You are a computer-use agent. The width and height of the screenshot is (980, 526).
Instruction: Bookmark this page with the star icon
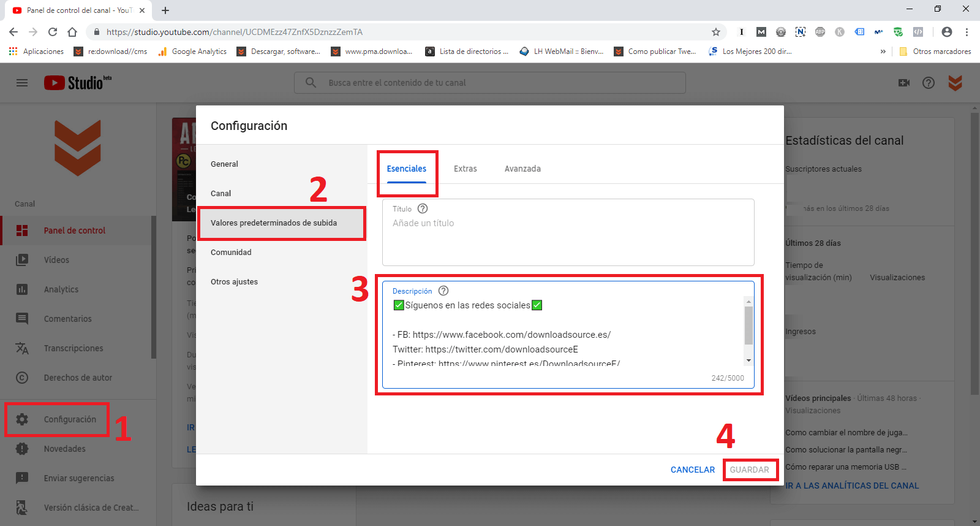[715, 32]
